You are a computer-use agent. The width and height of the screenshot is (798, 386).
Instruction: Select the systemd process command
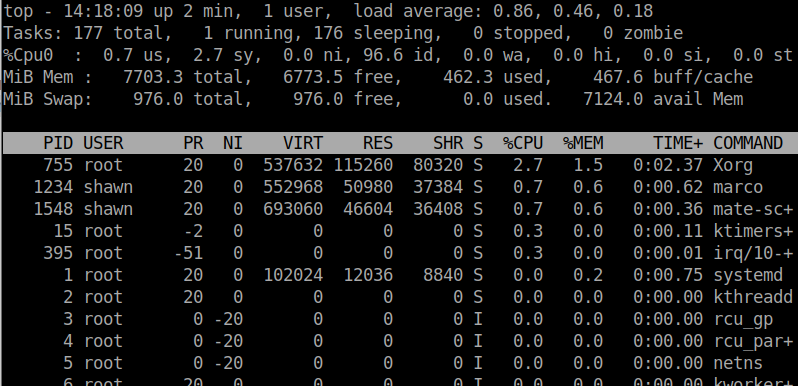(748, 274)
